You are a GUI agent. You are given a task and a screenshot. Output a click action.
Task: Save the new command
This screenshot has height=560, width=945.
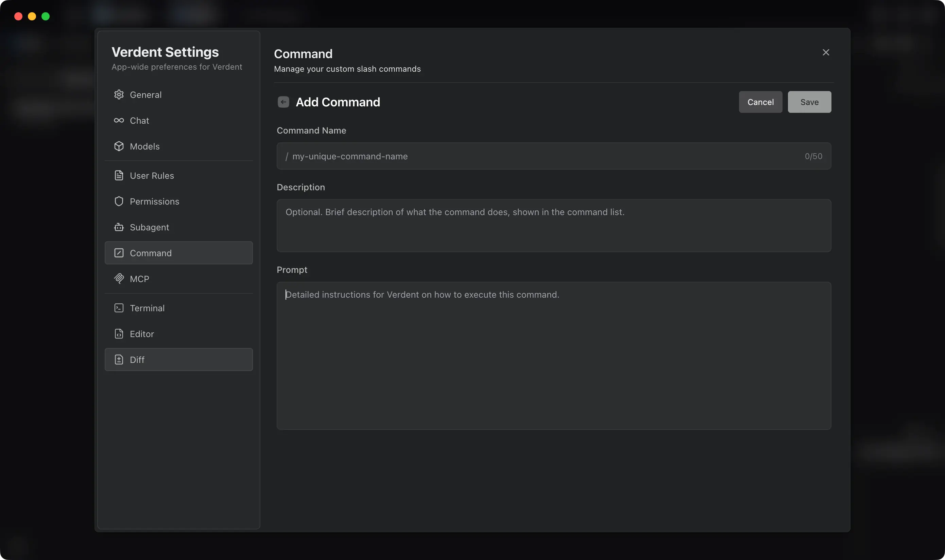(809, 102)
